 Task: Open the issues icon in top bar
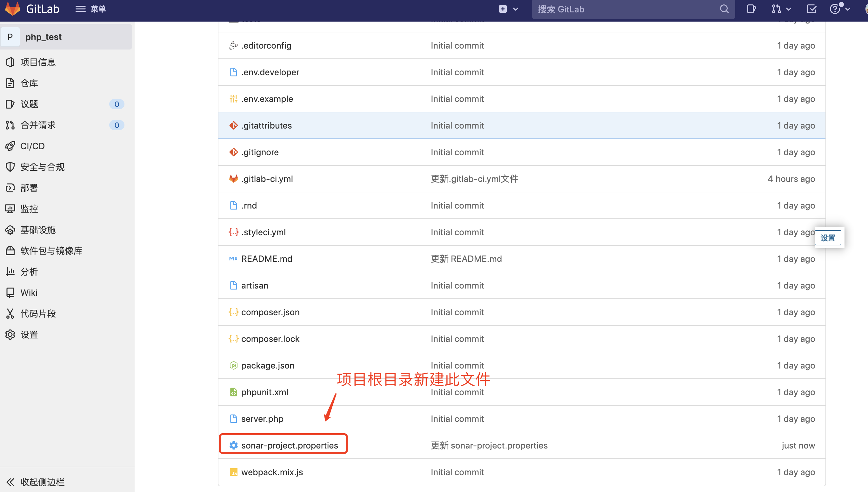point(751,9)
